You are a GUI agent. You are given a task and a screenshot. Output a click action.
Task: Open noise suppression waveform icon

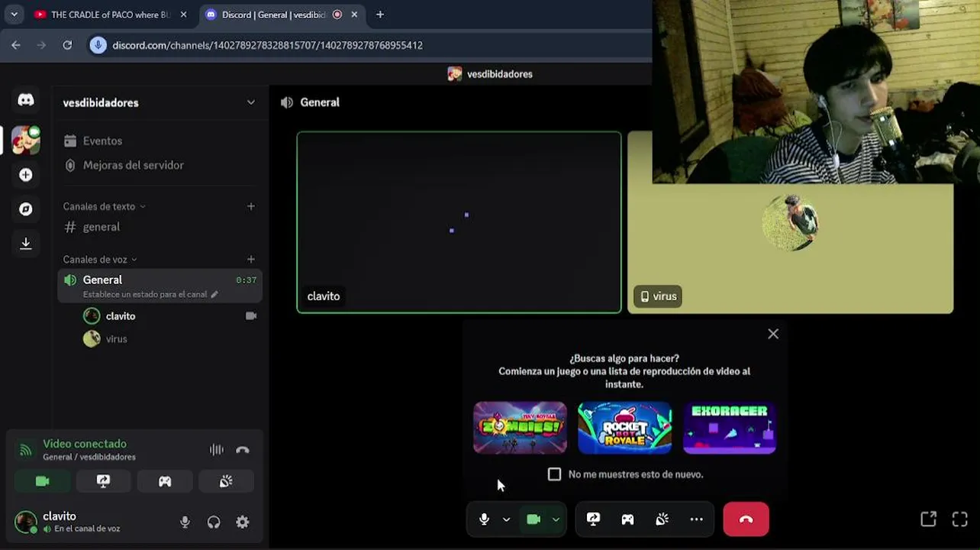coord(217,450)
